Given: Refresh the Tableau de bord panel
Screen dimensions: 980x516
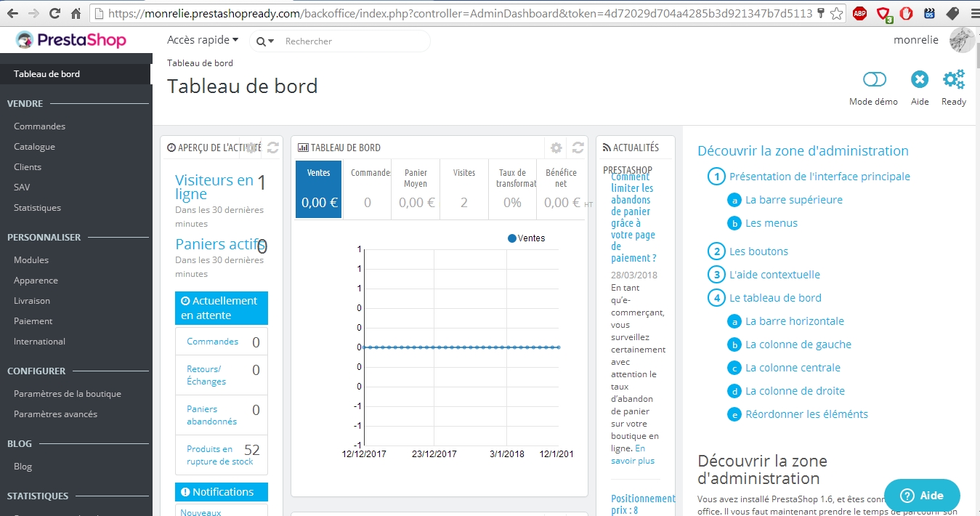Looking at the screenshot, I should tap(578, 148).
